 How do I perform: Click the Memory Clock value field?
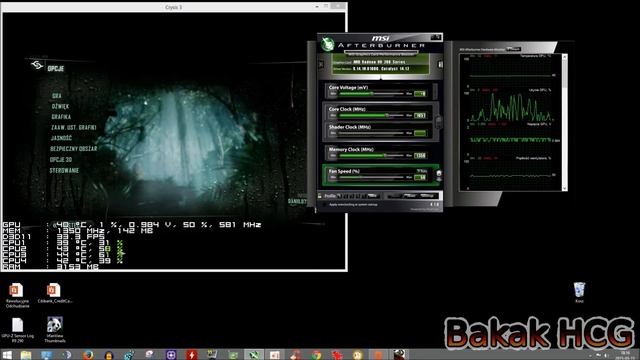pos(420,156)
